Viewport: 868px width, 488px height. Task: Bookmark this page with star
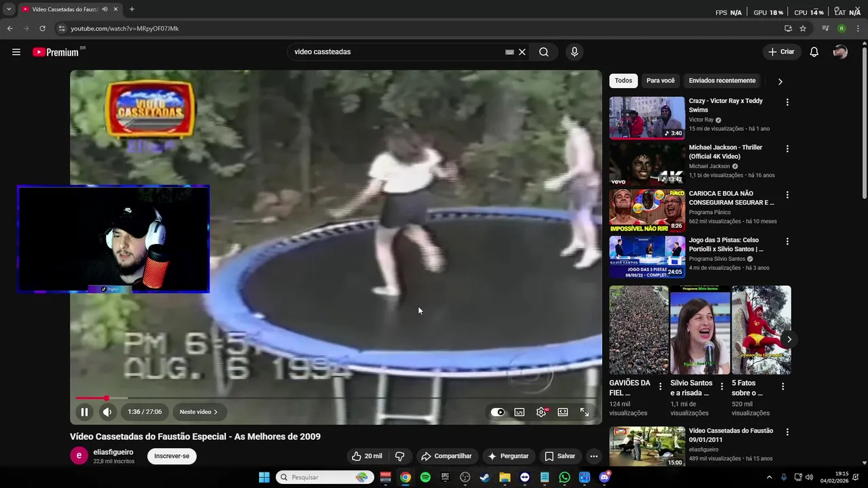click(x=803, y=28)
